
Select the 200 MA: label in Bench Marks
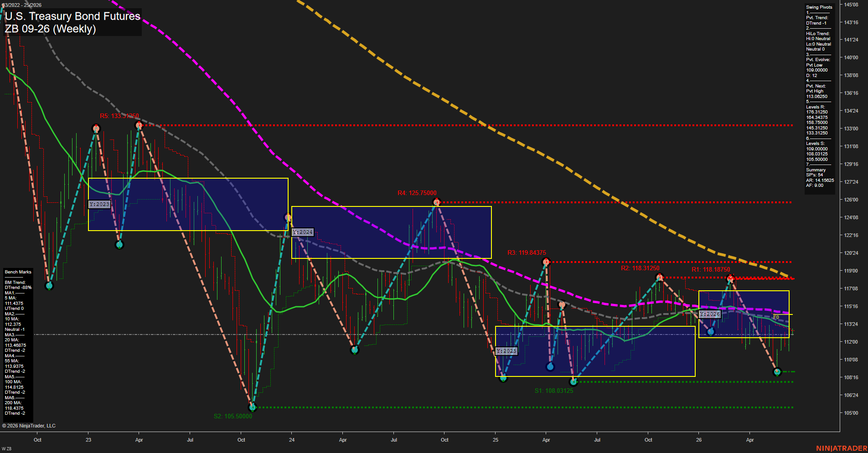coord(13,403)
